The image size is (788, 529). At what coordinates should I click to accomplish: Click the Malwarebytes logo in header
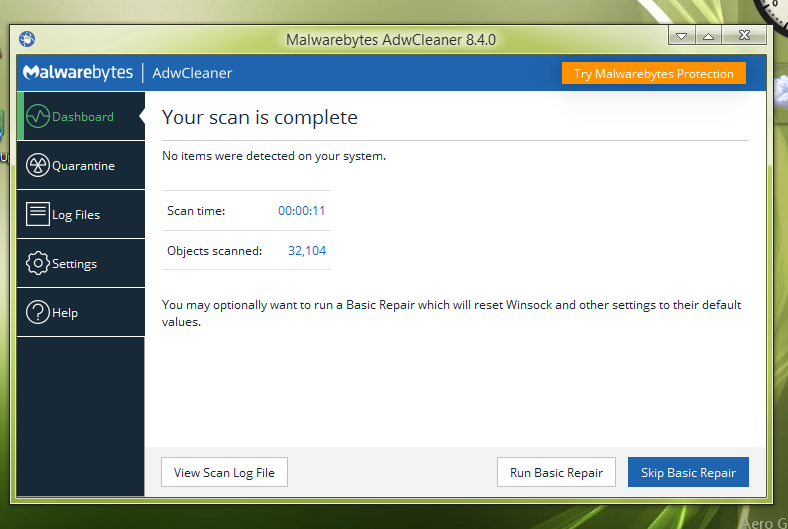pyautogui.click(x=78, y=73)
